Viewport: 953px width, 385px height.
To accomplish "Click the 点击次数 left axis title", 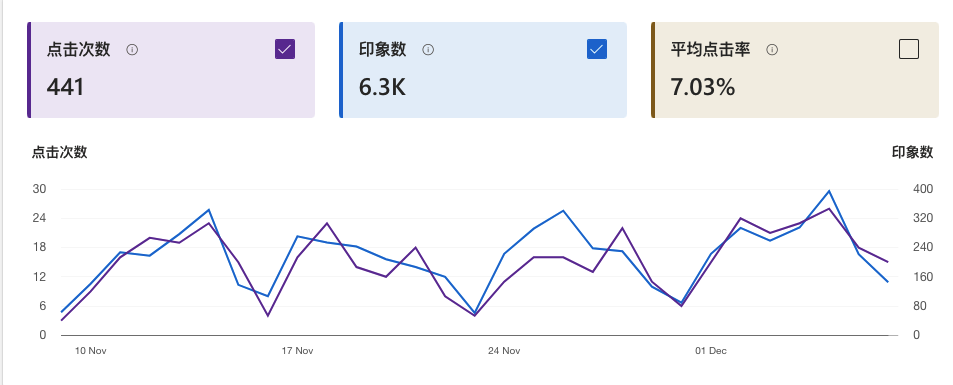I will click(60, 153).
